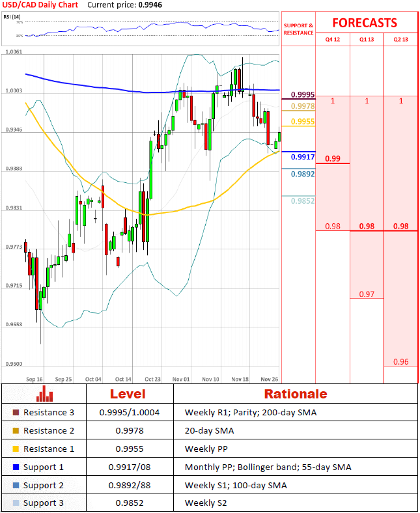Viewport: 420px width, 513px height.
Task: Select the Support 1 blue swatch
Action: pos(16,467)
